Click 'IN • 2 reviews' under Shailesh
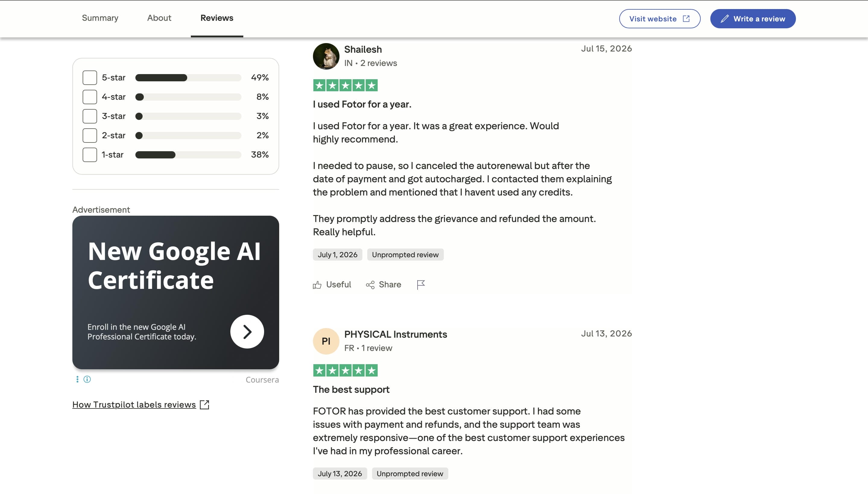Viewport: 868px width, 494px height. coord(371,63)
